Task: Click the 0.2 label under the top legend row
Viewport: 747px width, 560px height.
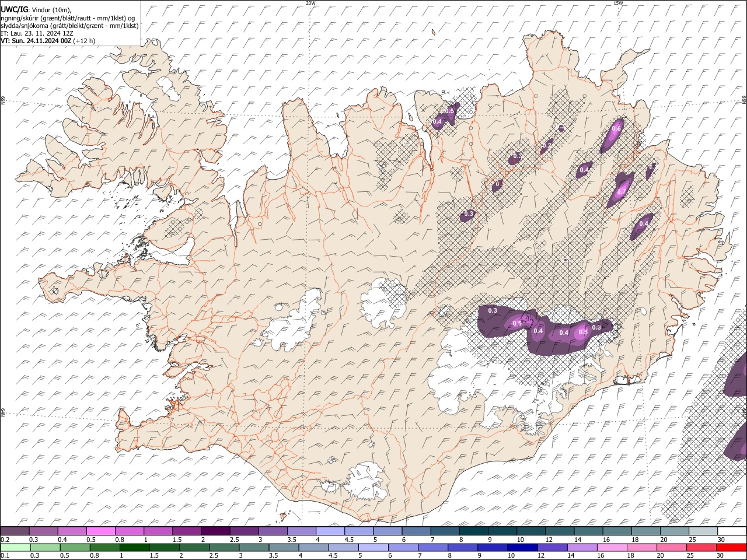Action: click(4, 540)
